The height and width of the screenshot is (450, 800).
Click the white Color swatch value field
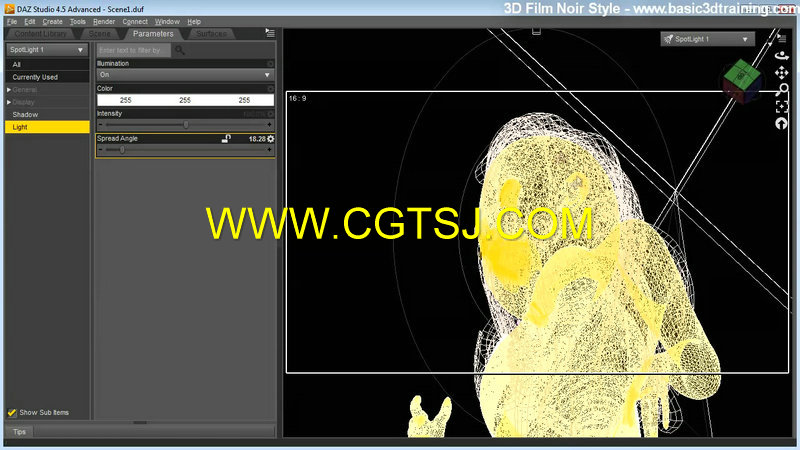(185, 100)
